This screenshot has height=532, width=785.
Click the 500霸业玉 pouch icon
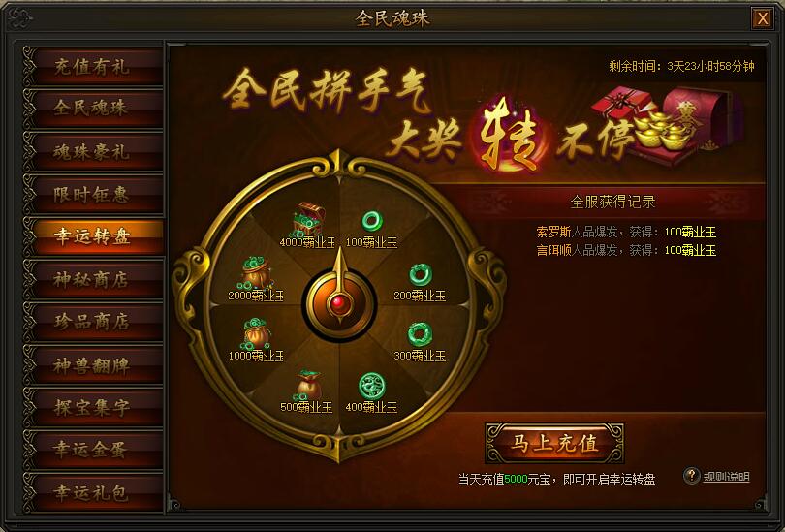point(308,385)
